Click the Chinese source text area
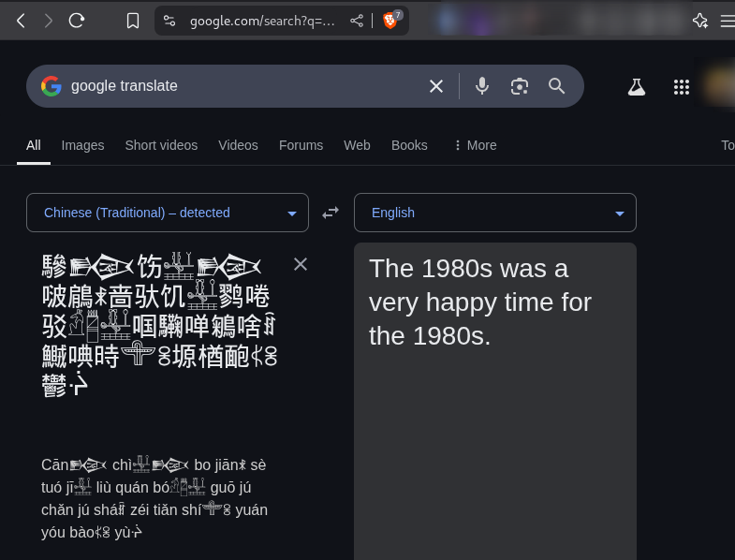The height and width of the screenshot is (560, 735). pyautogui.click(x=159, y=326)
